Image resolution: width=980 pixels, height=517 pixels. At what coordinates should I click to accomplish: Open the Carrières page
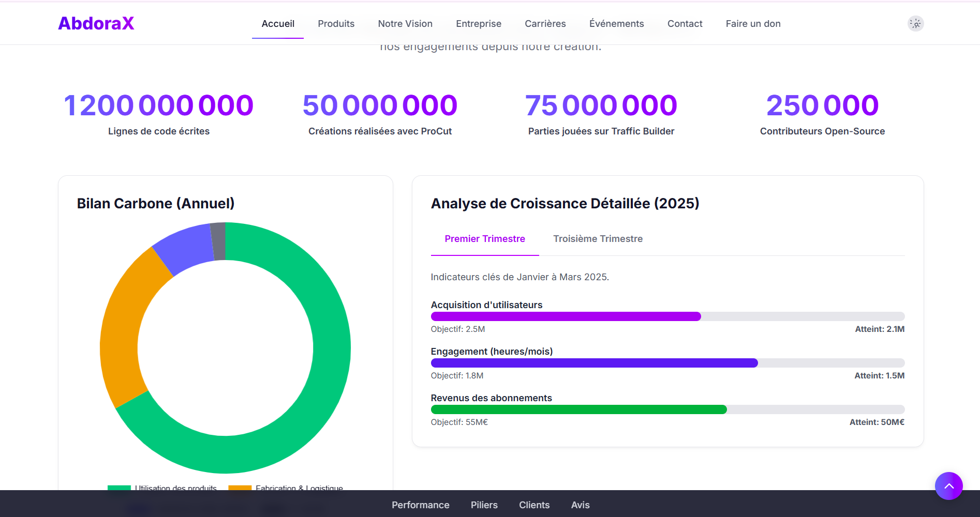point(545,24)
